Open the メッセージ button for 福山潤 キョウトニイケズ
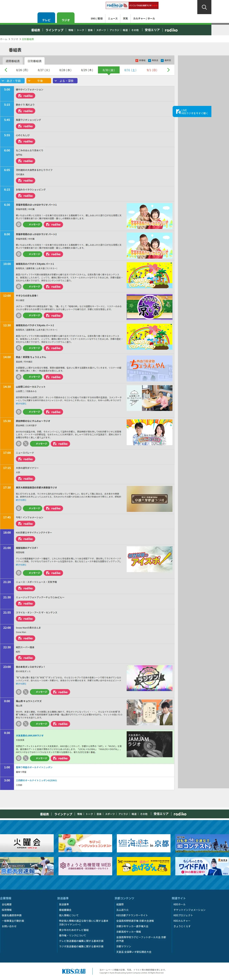 click(x=39, y=724)
